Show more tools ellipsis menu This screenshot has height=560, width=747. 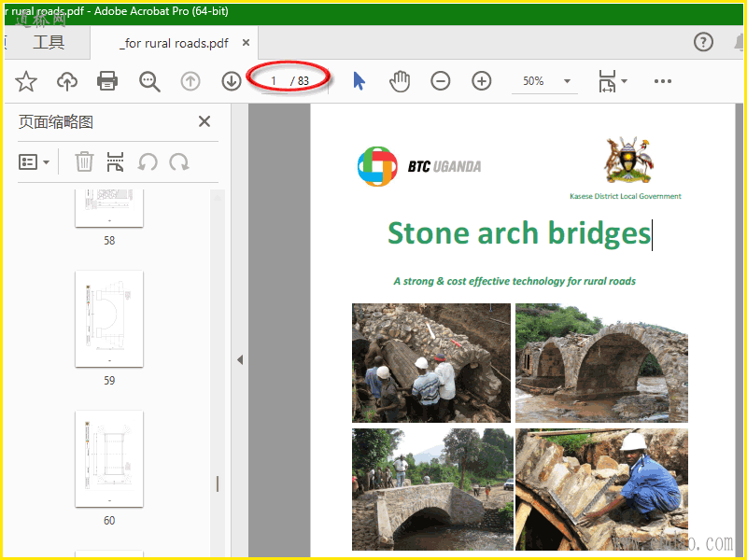click(x=663, y=81)
